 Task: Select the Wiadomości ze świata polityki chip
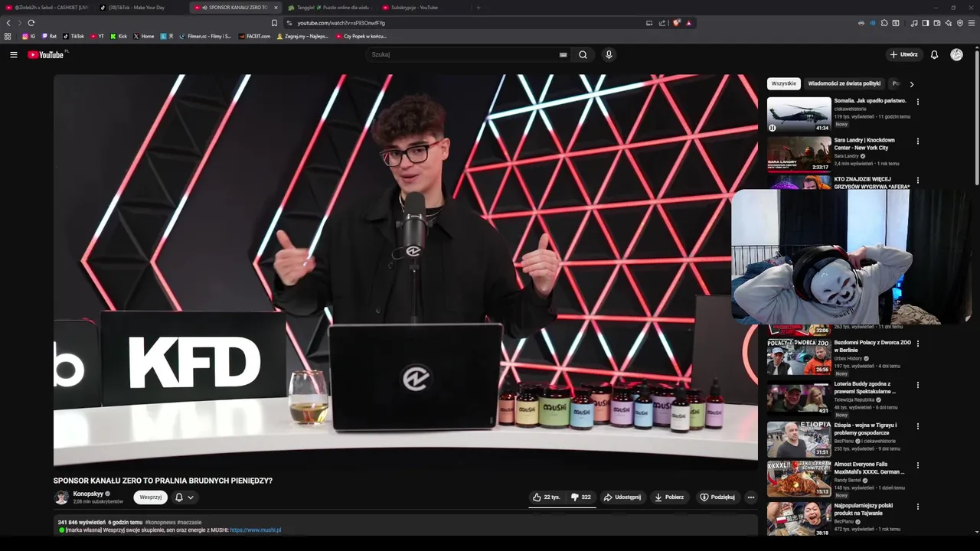(844, 83)
